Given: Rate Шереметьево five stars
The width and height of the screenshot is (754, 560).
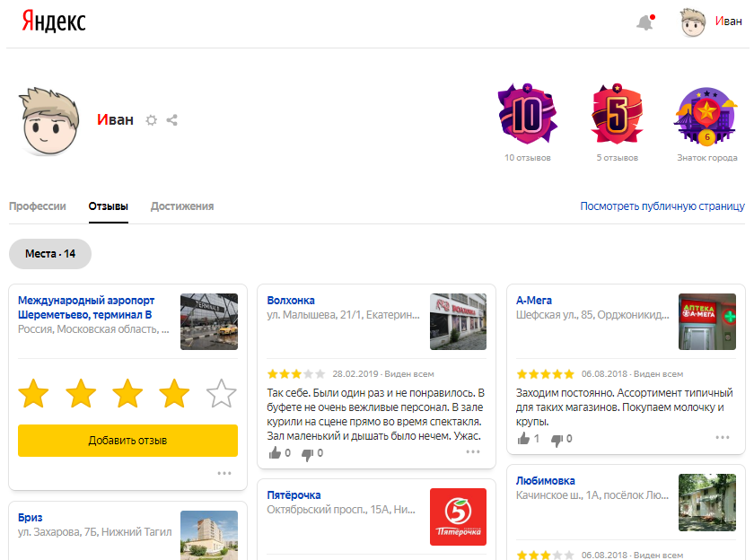Looking at the screenshot, I should pyautogui.click(x=221, y=393).
